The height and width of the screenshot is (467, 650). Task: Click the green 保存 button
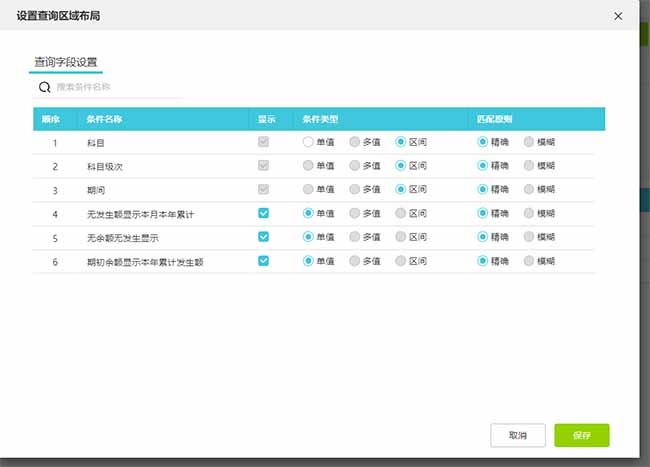(x=582, y=435)
